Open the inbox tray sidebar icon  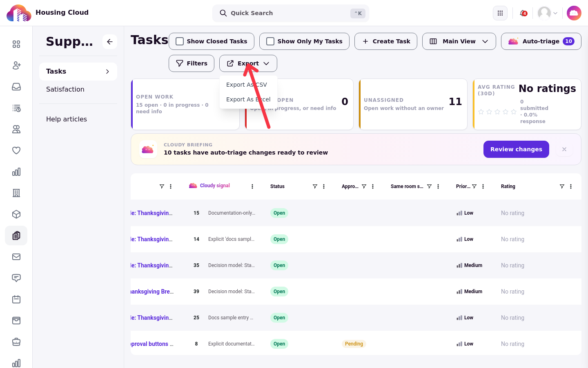tap(16, 87)
